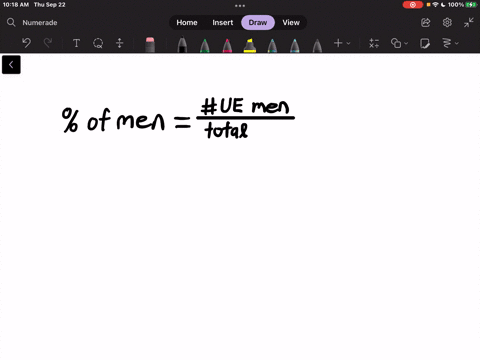Click the Numerade notebook title
The image size is (480, 360).
coord(40,23)
